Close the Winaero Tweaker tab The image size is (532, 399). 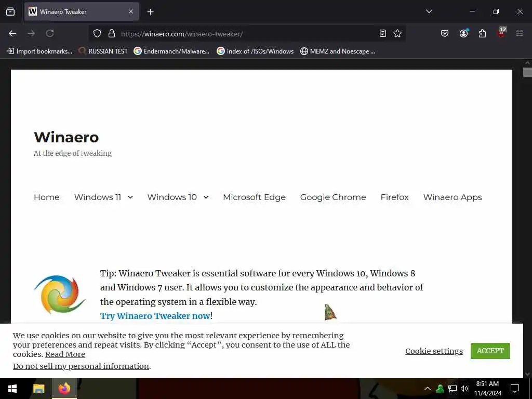(131, 11)
